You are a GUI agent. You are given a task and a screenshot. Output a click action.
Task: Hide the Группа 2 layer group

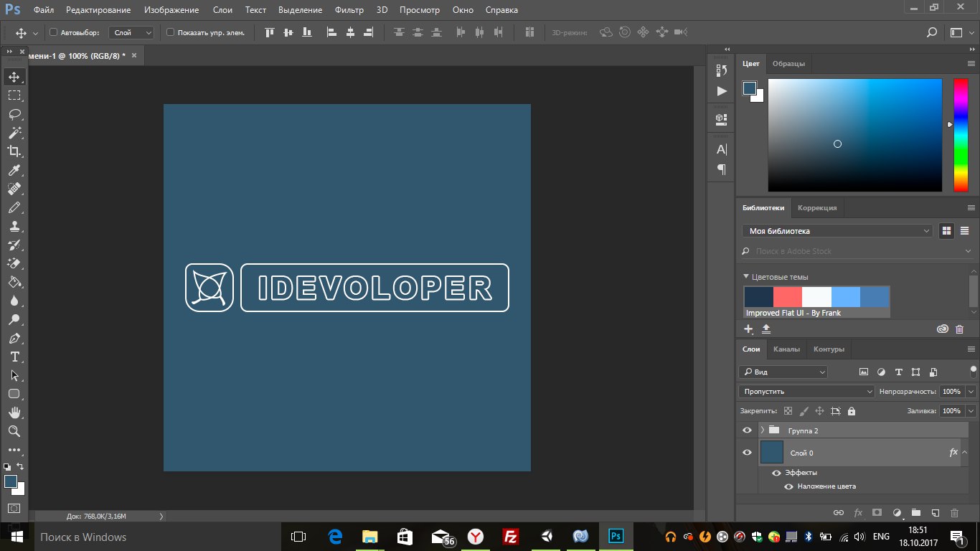pos(747,430)
